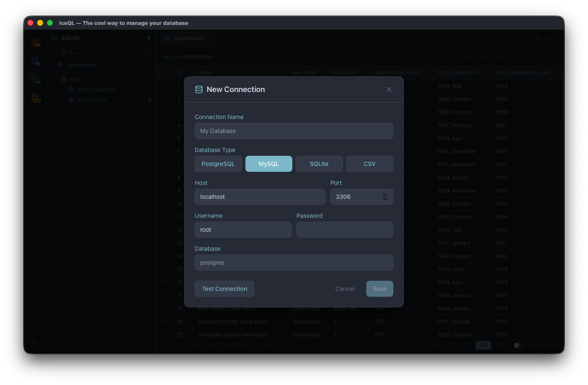The width and height of the screenshot is (588, 385).
Task: Click the search icon beside main.superheroes
Action: coord(223,57)
